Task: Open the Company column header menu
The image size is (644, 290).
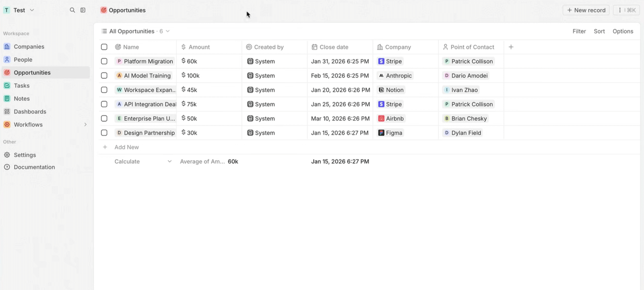Action: tap(406, 47)
